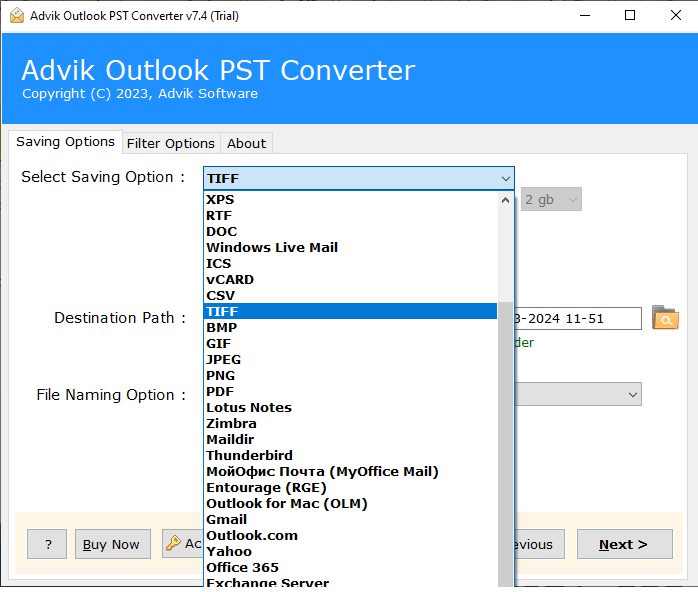Click the Next > button
Image resolution: width=698 pixels, height=592 pixels.
pyautogui.click(x=625, y=544)
